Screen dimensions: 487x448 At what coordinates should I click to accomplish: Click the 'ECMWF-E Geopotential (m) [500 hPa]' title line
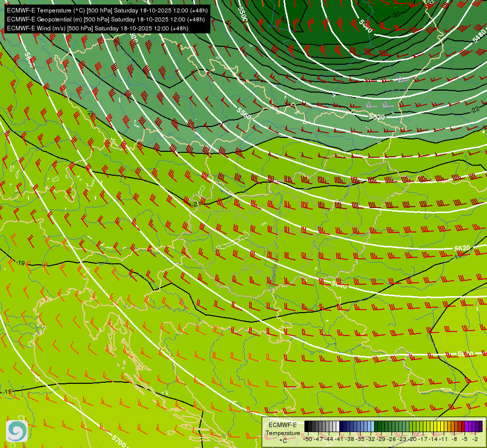pyautogui.click(x=106, y=19)
